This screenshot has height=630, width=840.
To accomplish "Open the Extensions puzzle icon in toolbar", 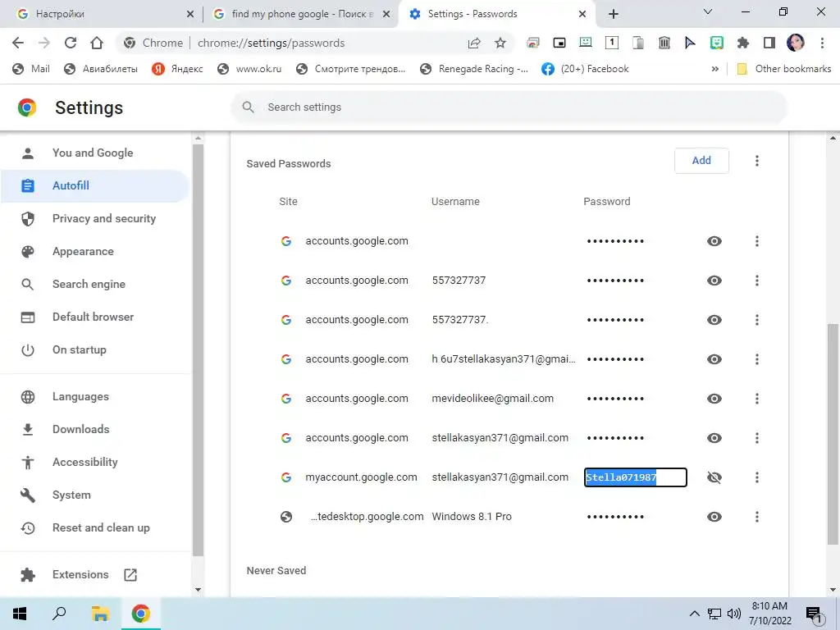I will 743,43.
